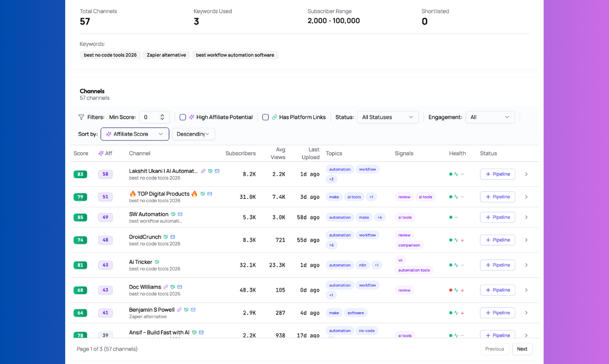Click shield icon next to TOP Digital Products
Image resolution: width=609 pixels, height=364 pixels.
point(203,194)
